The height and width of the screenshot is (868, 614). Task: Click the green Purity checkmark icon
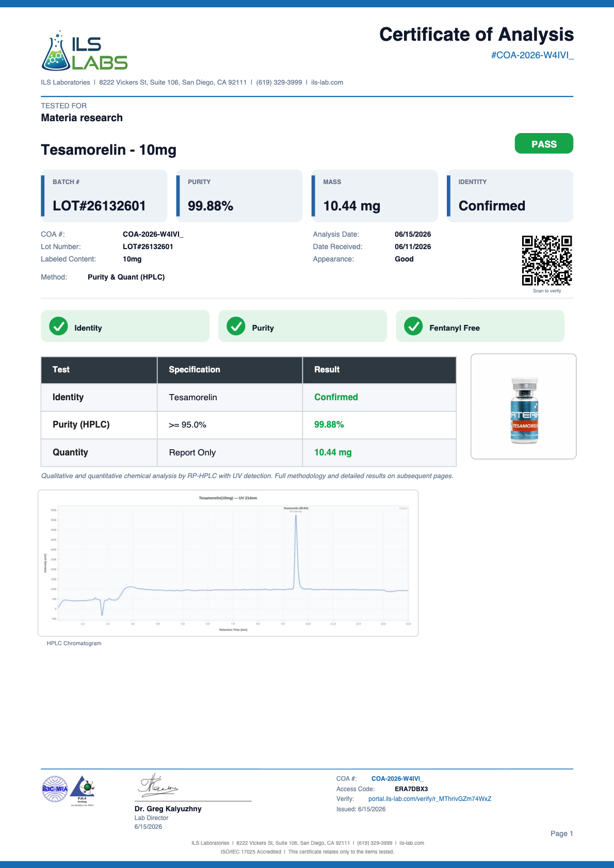click(x=236, y=326)
